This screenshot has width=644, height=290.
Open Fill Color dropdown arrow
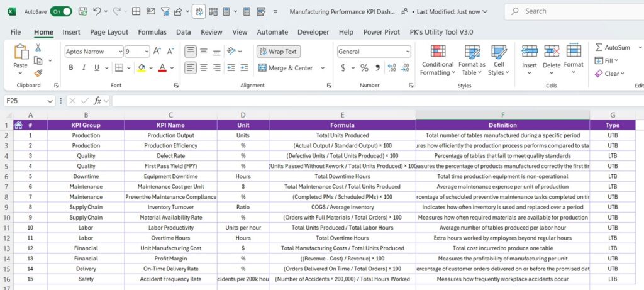click(151, 68)
